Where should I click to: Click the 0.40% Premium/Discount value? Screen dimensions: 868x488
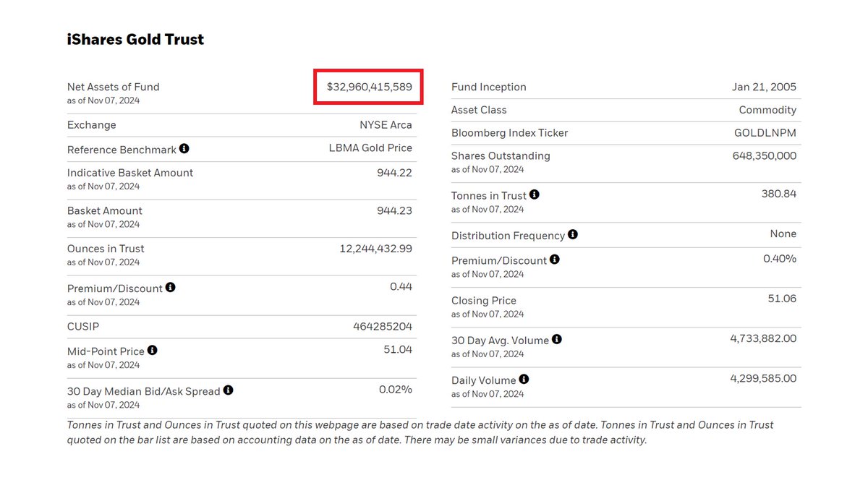pos(780,258)
